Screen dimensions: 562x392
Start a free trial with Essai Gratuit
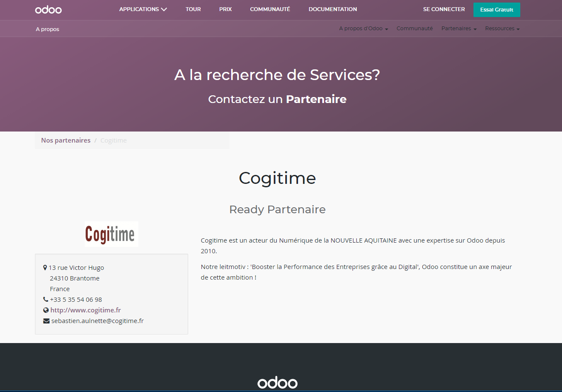pyautogui.click(x=497, y=10)
